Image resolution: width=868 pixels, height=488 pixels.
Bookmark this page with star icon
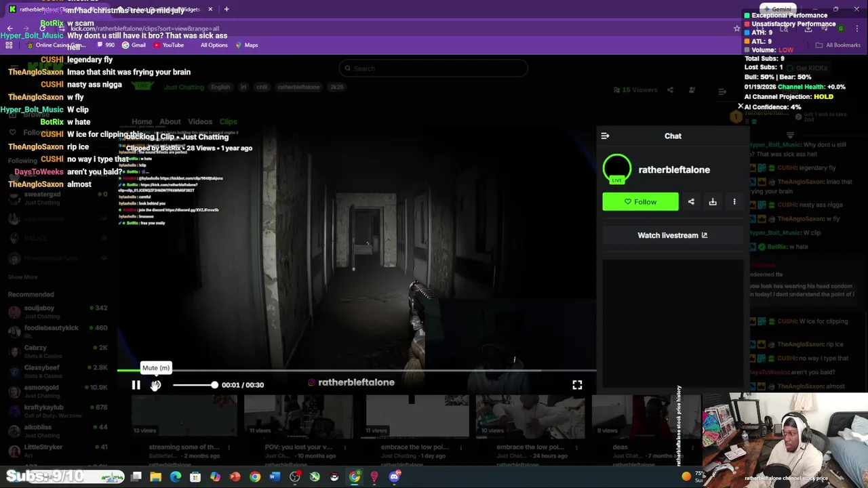[x=737, y=28]
